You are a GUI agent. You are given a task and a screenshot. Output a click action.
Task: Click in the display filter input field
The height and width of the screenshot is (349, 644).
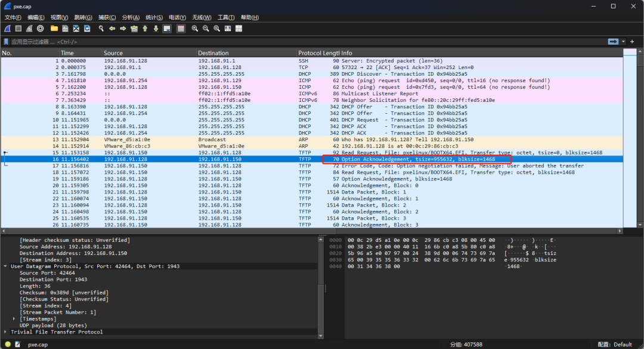click(298, 42)
